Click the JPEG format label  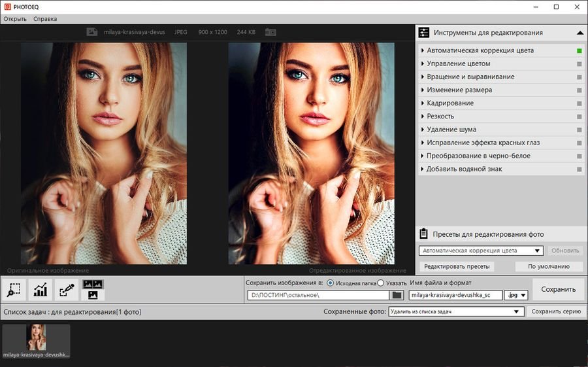[x=181, y=32]
